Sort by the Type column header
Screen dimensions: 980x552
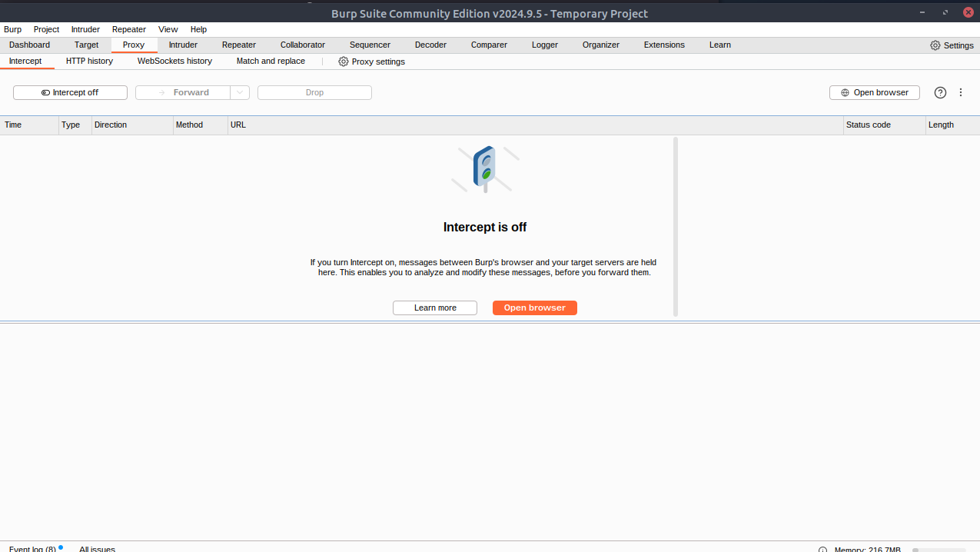coord(75,125)
